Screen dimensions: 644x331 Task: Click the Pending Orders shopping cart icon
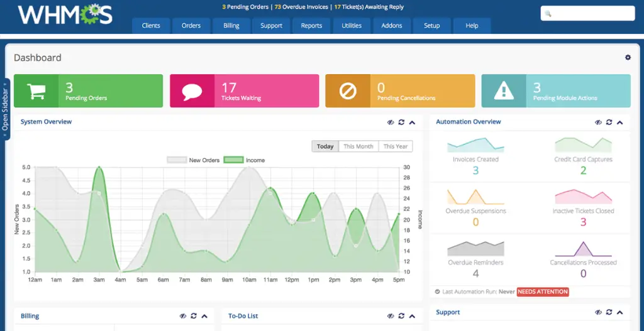click(36, 91)
